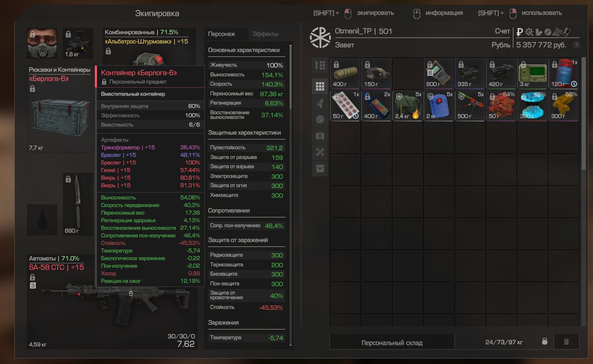Click the knife equipment slot
Image resolution: width=593 pixels, height=364 pixels.
tap(78, 204)
